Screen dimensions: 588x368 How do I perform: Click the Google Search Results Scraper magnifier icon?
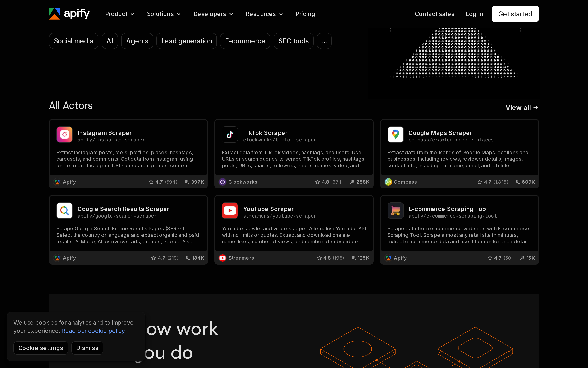64,211
